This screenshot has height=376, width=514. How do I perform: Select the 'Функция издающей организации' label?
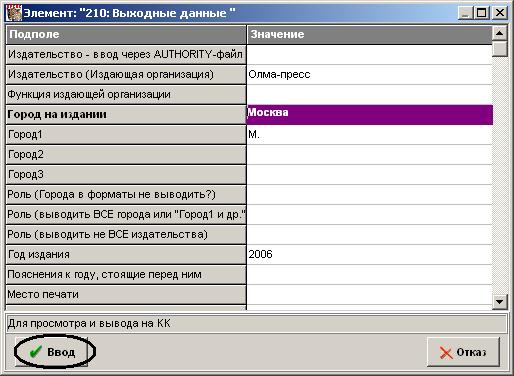tap(126, 94)
